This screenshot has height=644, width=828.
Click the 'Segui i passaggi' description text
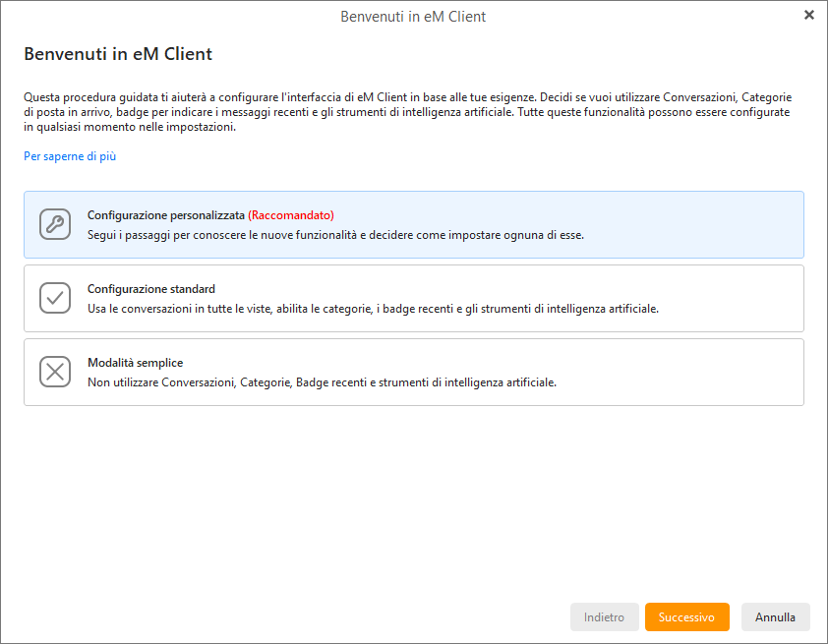point(335,235)
